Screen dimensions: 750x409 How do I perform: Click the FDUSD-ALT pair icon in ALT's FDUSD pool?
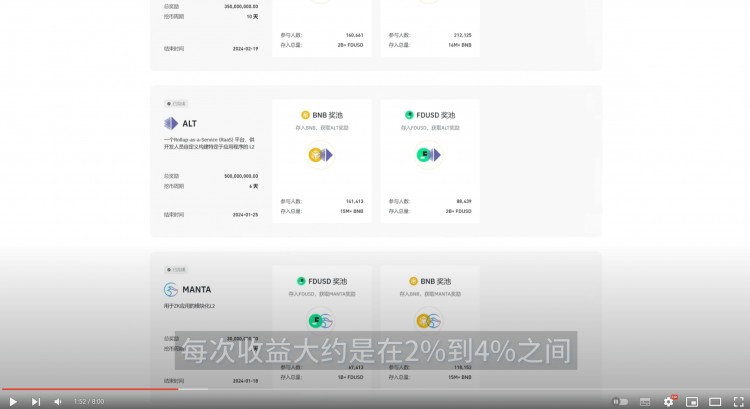point(429,155)
